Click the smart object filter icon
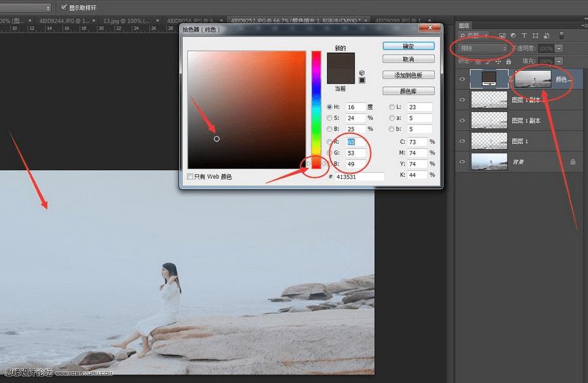 coord(547,35)
